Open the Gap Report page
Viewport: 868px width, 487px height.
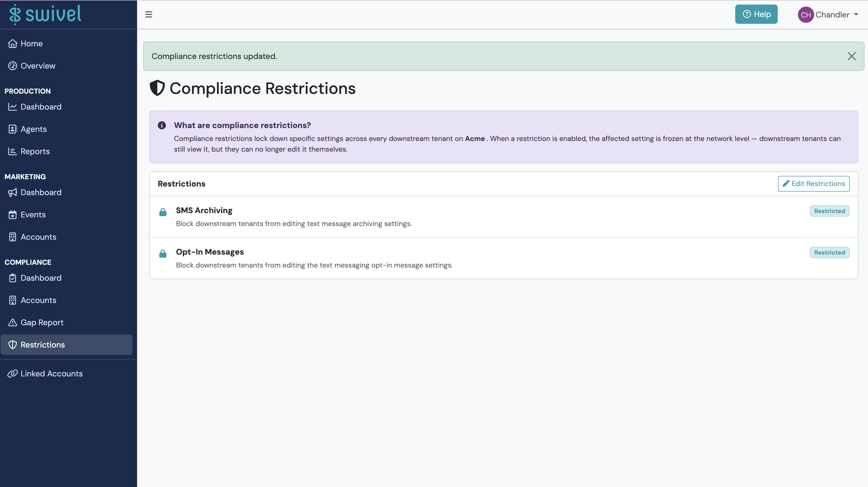click(66, 322)
